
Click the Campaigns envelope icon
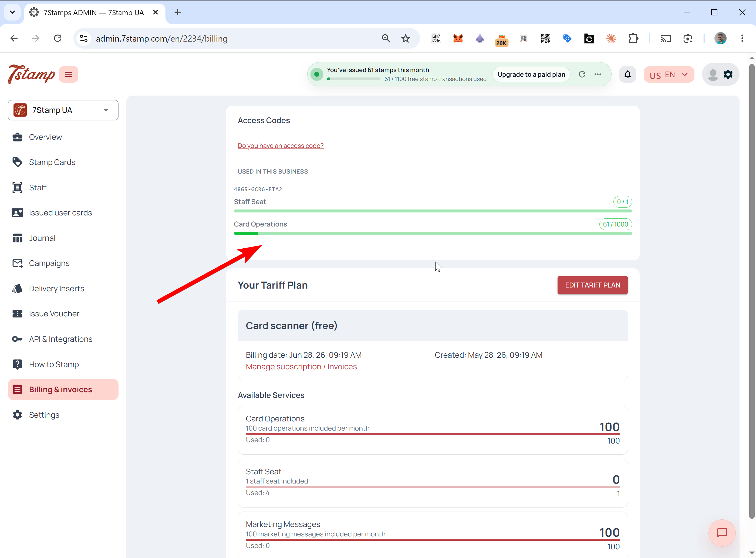[x=18, y=263]
